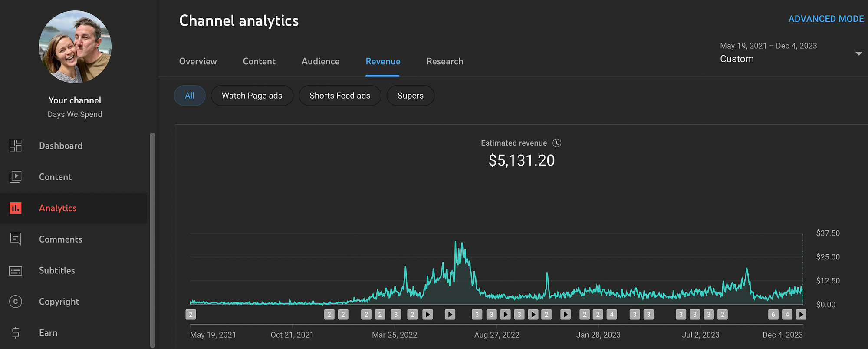Click the $25.00 axis label
The height and width of the screenshot is (349, 868).
828,257
